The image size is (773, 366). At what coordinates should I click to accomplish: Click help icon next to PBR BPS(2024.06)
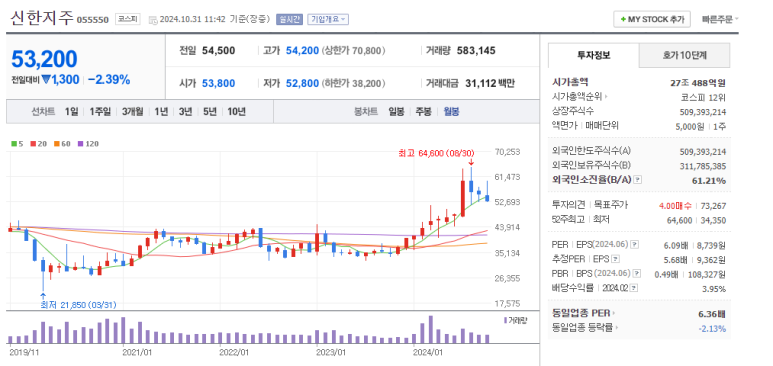point(637,273)
